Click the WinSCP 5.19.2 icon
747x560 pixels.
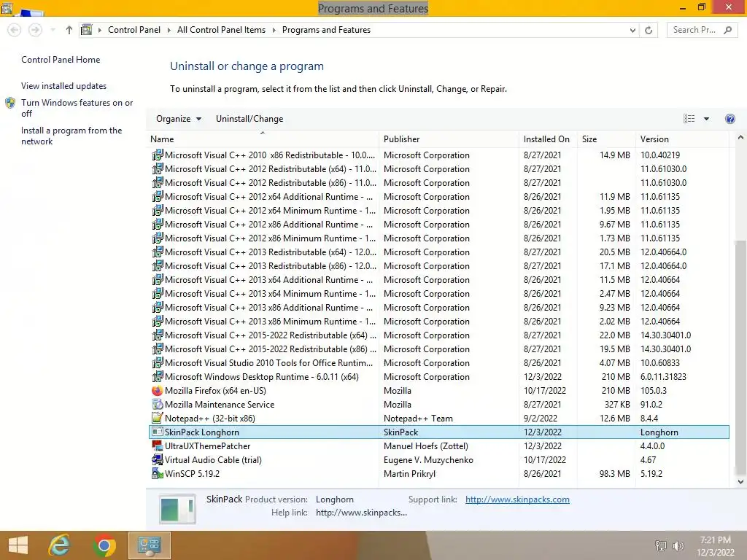point(157,473)
